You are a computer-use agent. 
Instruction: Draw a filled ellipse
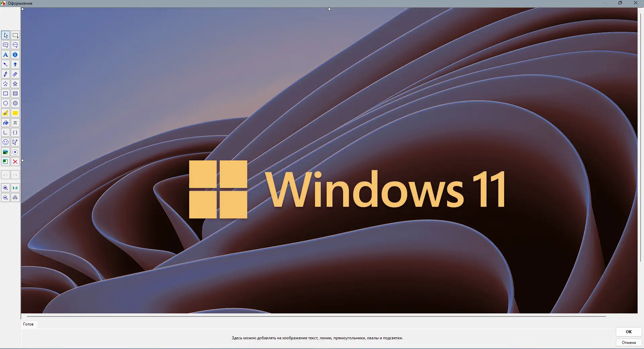coord(15,103)
